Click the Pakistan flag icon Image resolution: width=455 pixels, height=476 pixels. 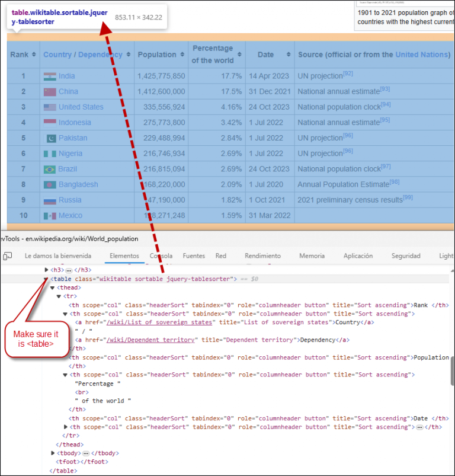[52, 138]
